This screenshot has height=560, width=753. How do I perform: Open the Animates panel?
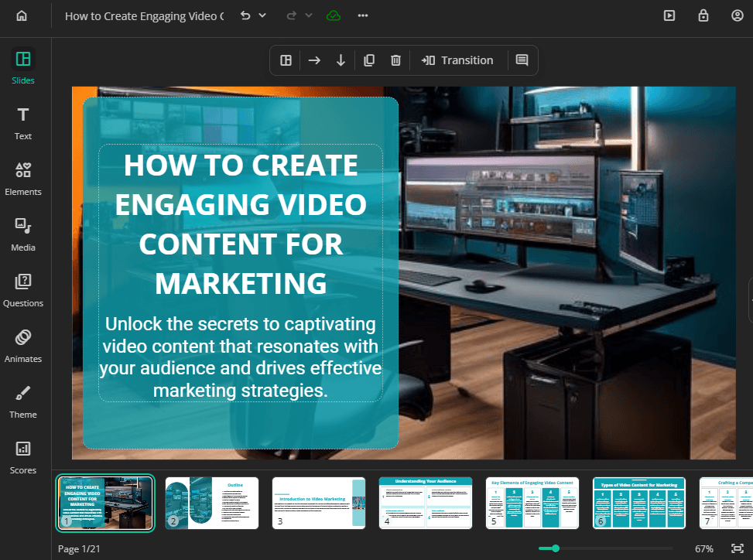click(23, 346)
